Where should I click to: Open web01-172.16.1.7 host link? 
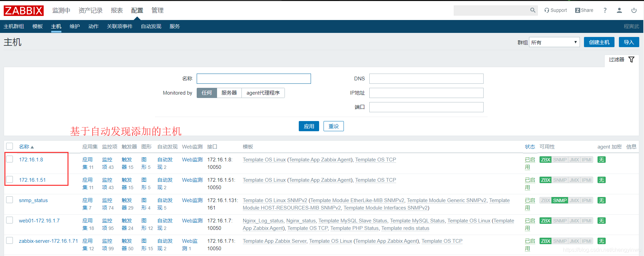pyautogui.click(x=39, y=221)
